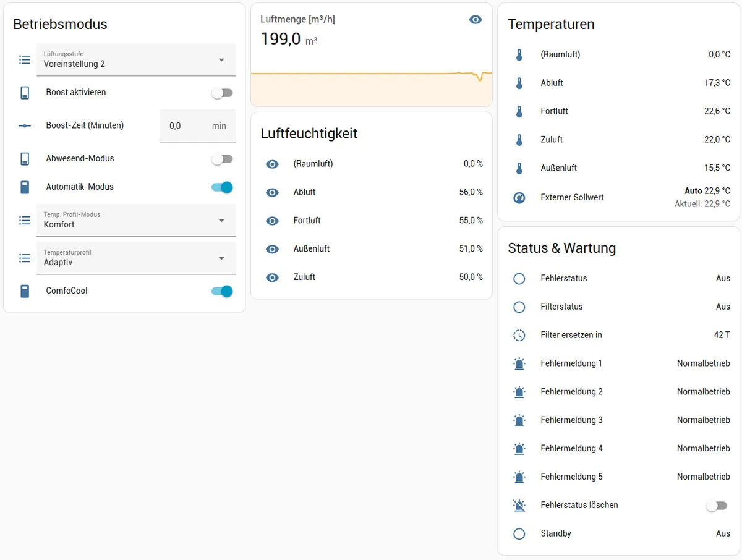Click the Zuluft humidity value 50,0 %

(471, 278)
